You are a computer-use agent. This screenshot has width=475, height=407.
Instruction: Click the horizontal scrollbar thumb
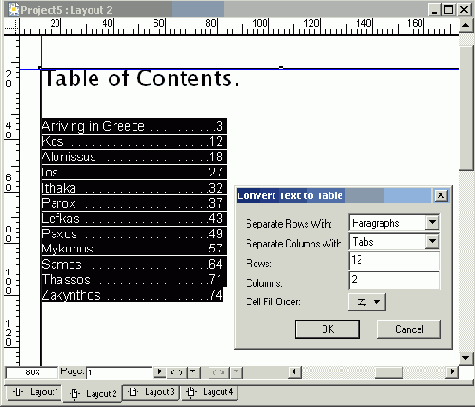(389, 372)
